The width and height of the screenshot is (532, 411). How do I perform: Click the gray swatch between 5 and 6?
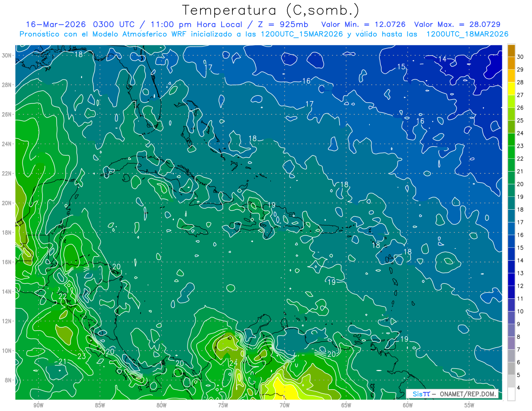(511, 369)
